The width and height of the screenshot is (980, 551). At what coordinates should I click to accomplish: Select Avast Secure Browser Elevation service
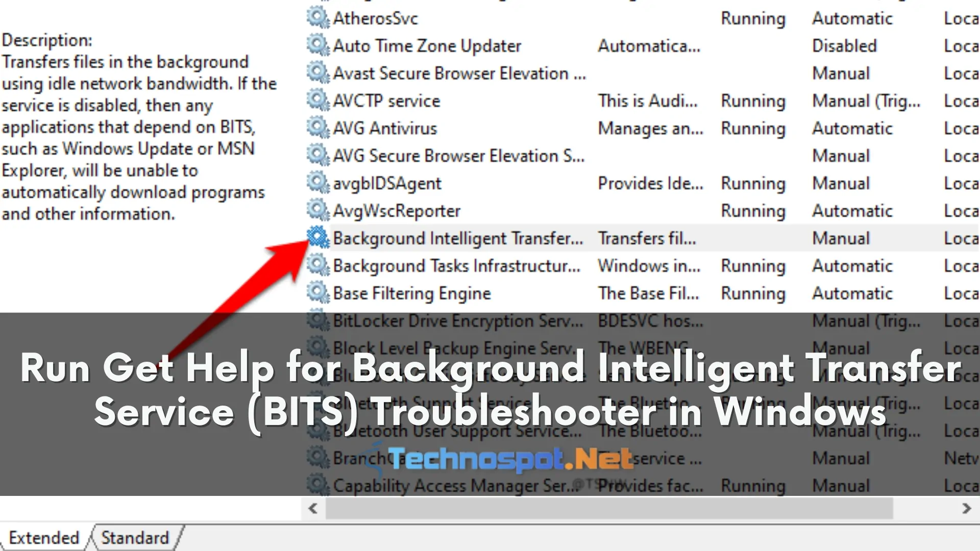click(459, 74)
